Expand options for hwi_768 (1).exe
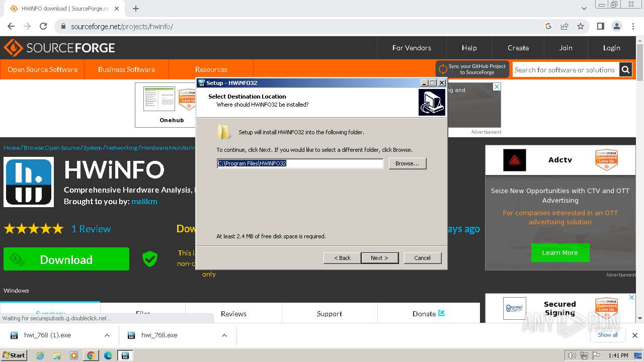 click(x=107, y=335)
